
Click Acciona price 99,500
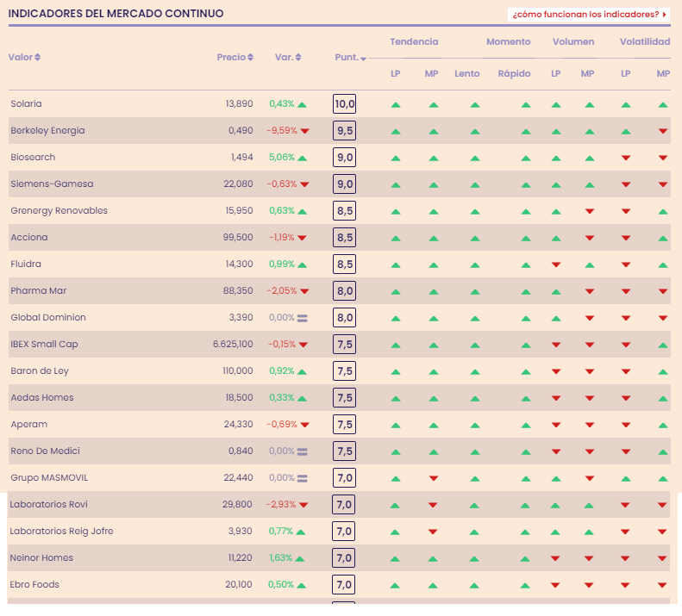238,238
